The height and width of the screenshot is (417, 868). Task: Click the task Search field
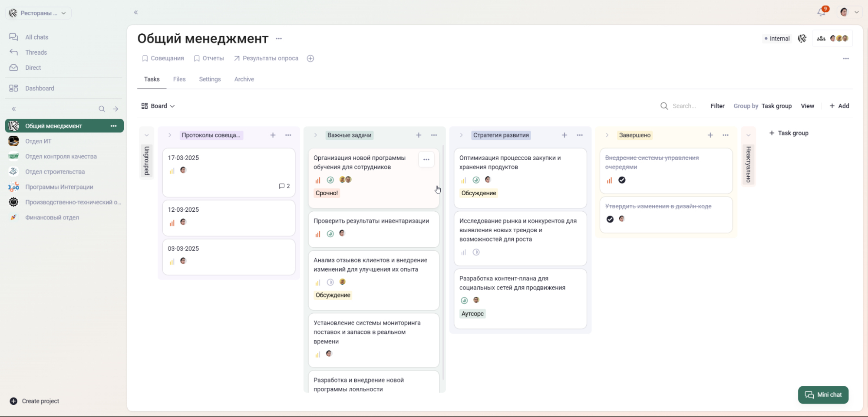coord(683,106)
